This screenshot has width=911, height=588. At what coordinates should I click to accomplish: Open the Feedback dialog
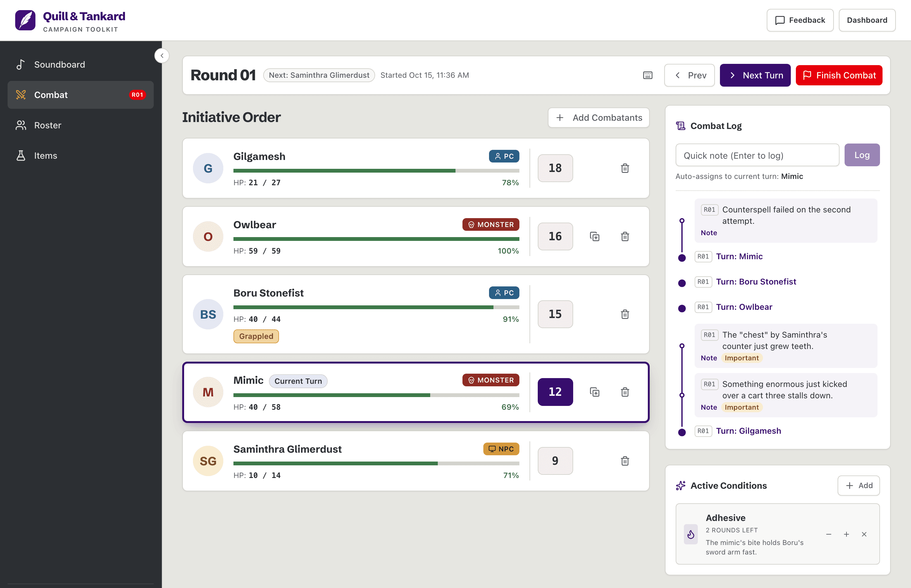[x=800, y=20]
